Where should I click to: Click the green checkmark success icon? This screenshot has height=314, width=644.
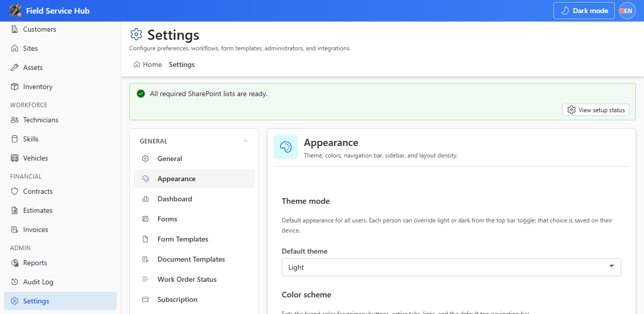[x=141, y=94]
